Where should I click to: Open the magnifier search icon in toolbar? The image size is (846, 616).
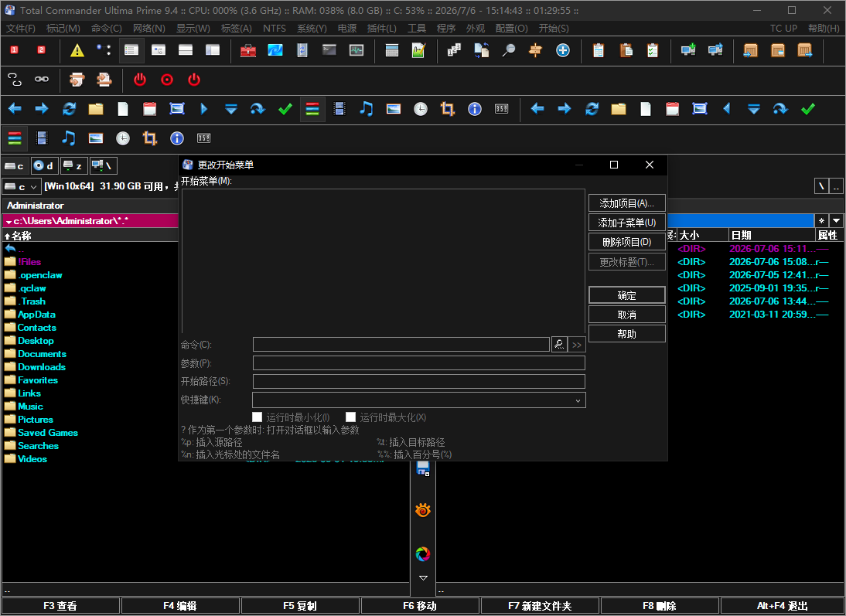pyautogui.click(x=508, y=51)
